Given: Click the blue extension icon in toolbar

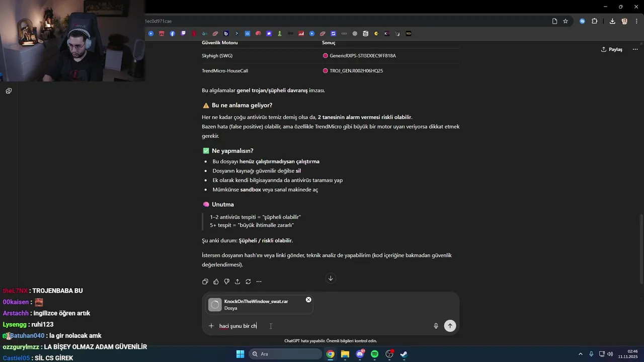Looking at the screenshot, I should tap(582, 21).
